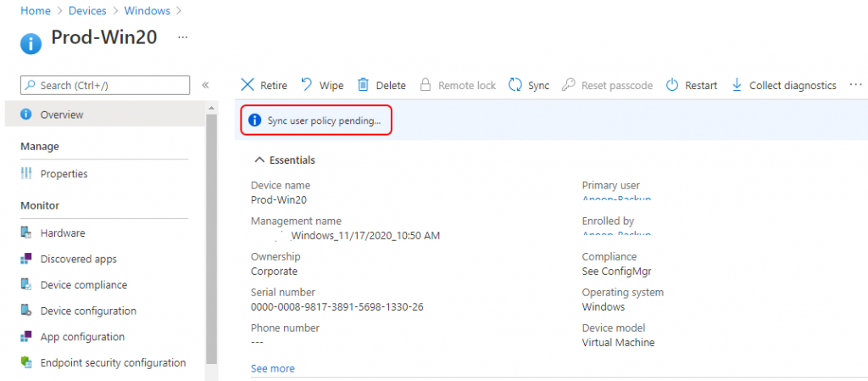
Task: Open App configuration
Action: click(x=82, y=337)
